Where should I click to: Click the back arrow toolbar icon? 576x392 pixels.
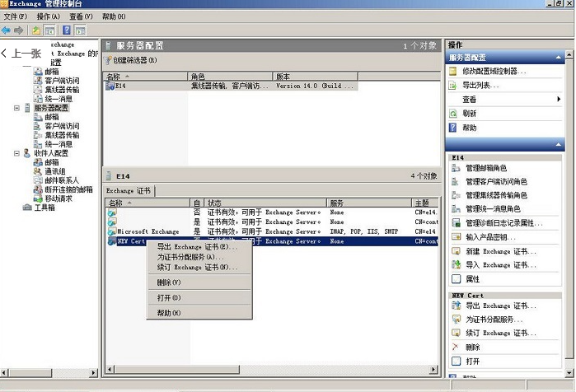point(7,30)
